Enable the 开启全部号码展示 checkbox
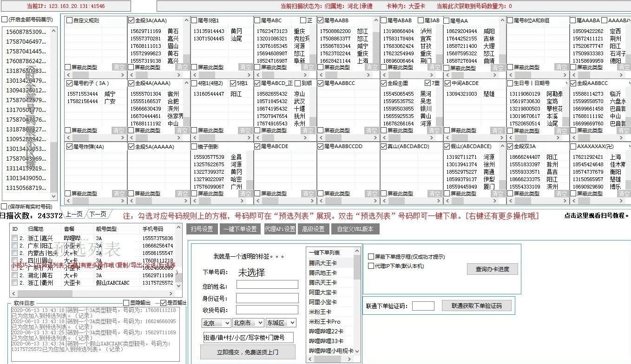The width and height of the screenshot is (631, 364). click(4, 19)
